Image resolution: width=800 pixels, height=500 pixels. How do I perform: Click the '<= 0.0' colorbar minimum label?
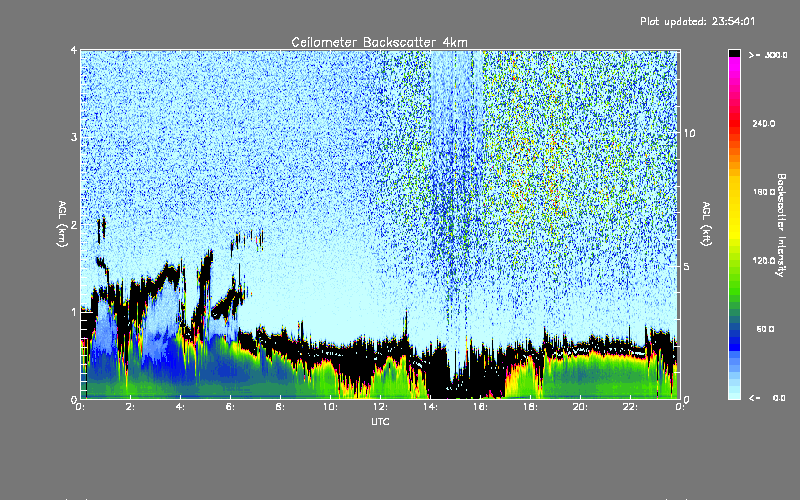tap(767, 398)
